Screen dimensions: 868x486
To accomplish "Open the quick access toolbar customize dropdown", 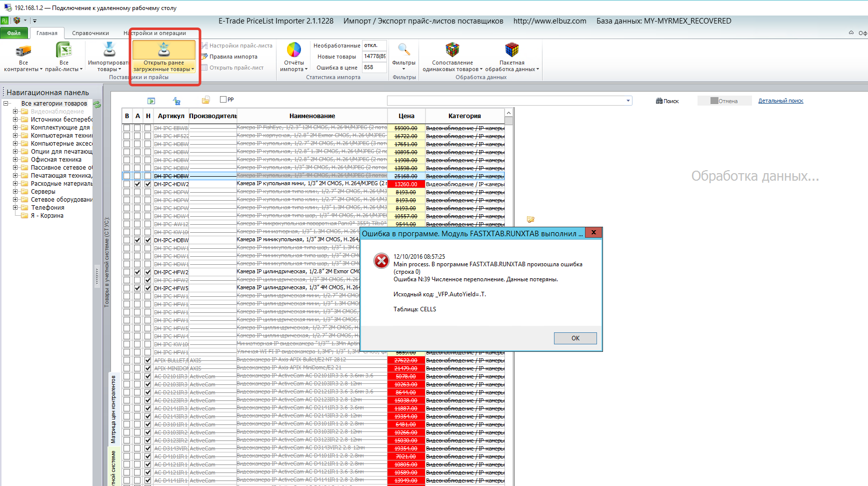I will click(34, 21).
